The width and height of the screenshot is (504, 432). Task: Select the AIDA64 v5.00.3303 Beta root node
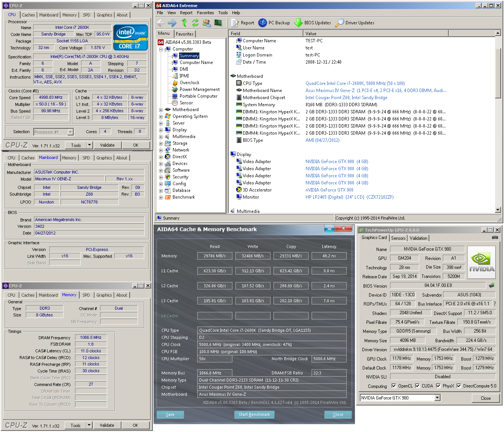click(185, 42)
